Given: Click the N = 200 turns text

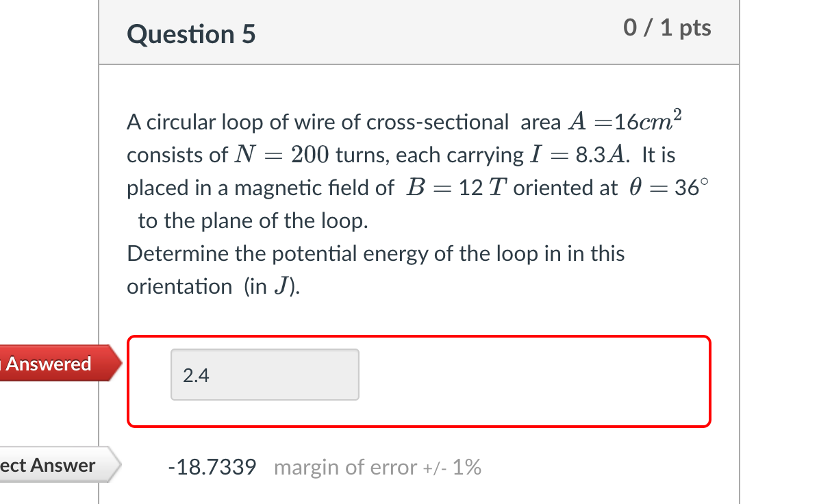Looking at the screenshot, I should [307, 154].
